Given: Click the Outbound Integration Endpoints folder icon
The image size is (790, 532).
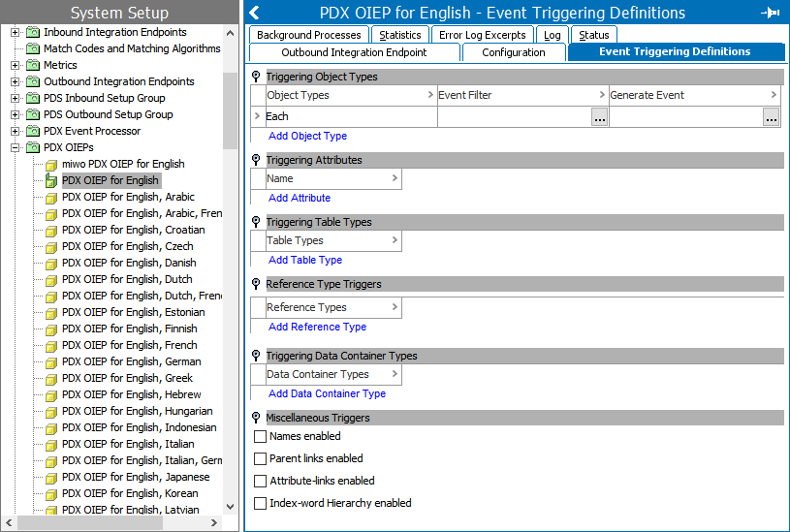Looking at the screenshot, I should coord(33,82).
